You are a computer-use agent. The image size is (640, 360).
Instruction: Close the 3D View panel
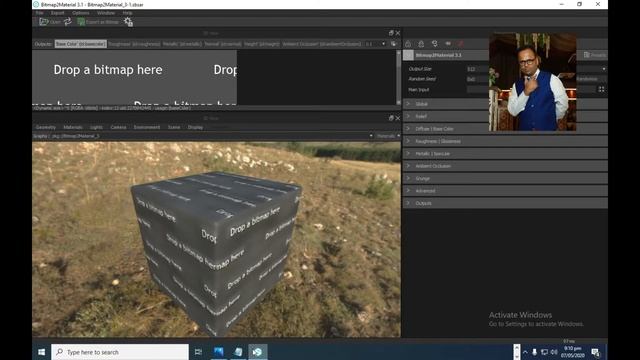coord(398,118)
